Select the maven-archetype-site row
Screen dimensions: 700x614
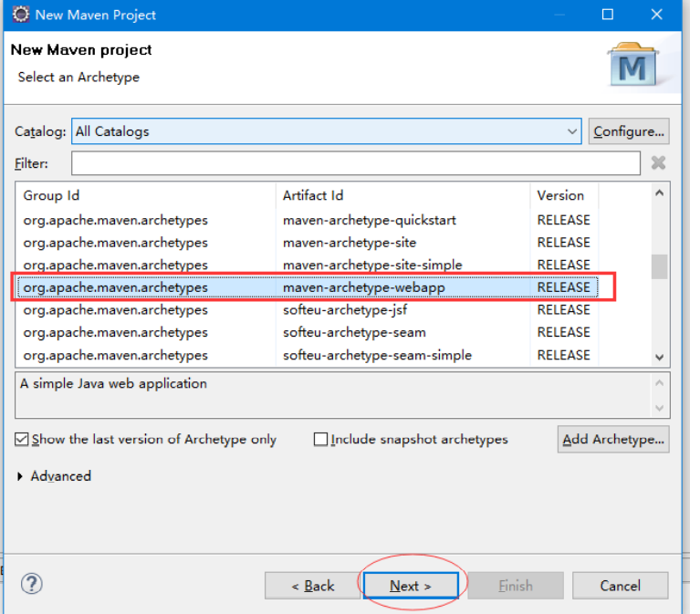point(308,243)
